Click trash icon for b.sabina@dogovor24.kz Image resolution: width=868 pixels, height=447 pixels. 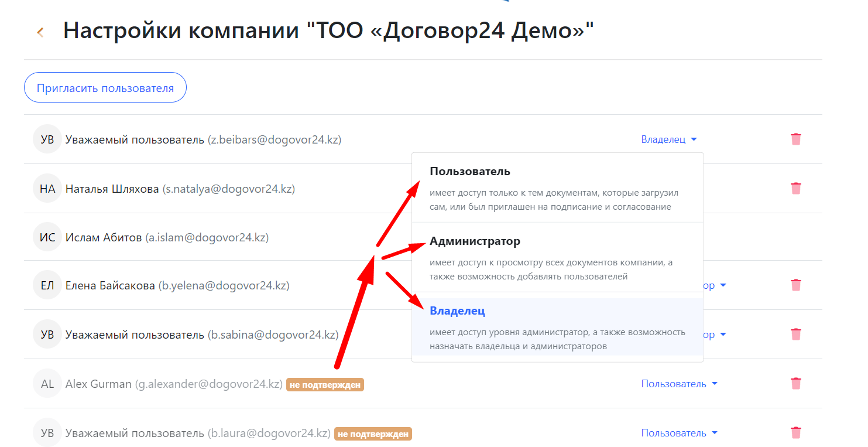pos(795,335)
